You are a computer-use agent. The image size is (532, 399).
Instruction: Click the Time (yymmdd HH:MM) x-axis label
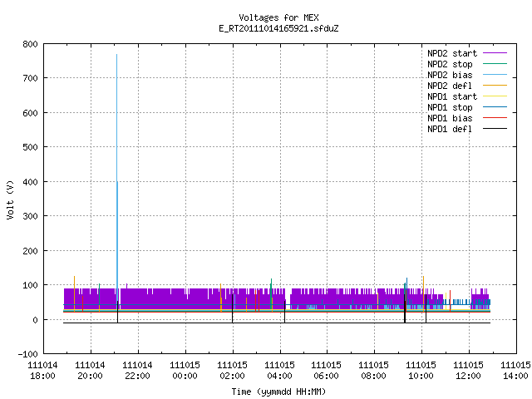[x=278, y=392]
